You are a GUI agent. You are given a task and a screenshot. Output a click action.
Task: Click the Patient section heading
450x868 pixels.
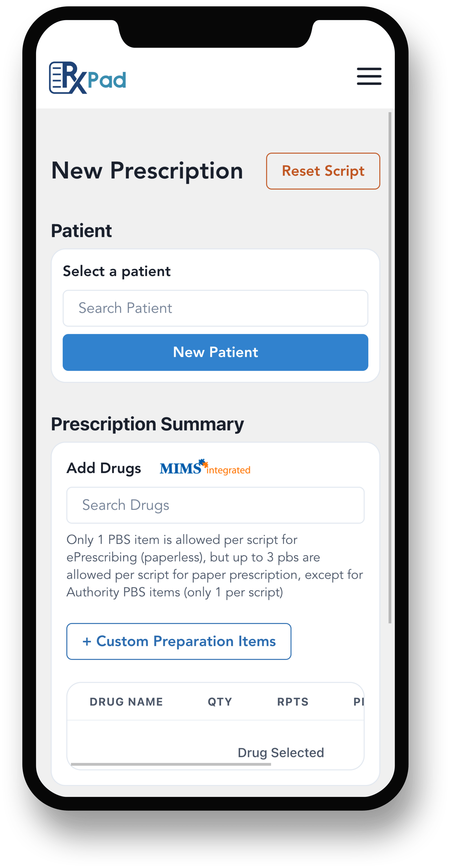click(81, 231)
